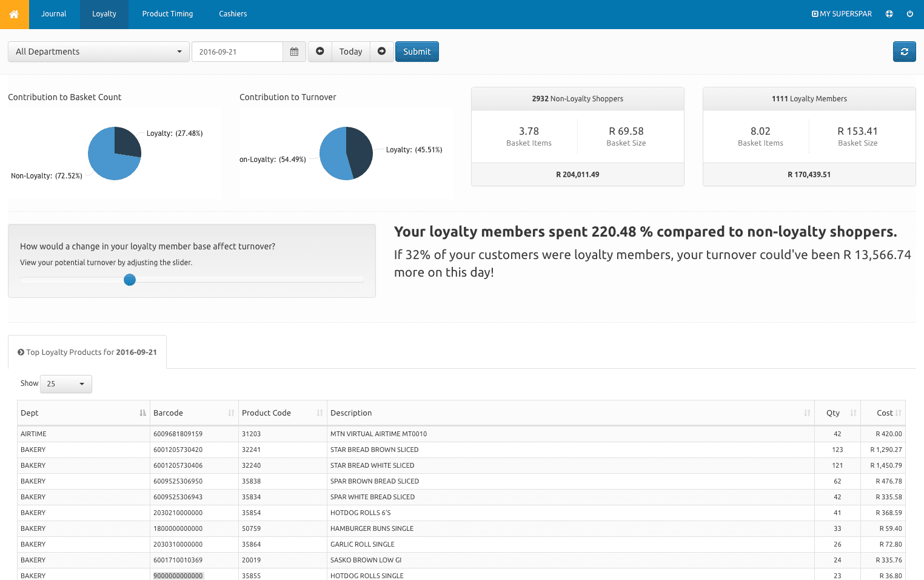Sort by Cost column arrows
Screen dimensions: 924x580
point(899,413)
